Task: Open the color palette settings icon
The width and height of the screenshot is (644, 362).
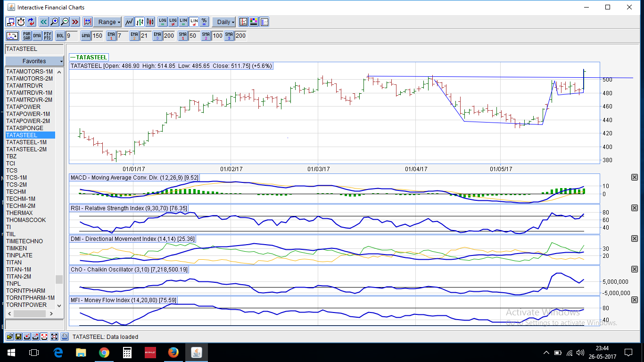Action: coord(254,22)
